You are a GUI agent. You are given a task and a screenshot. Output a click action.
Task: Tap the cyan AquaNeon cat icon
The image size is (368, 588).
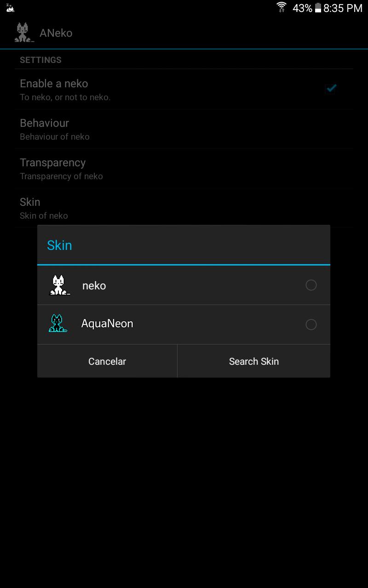(x=58, y=323)
